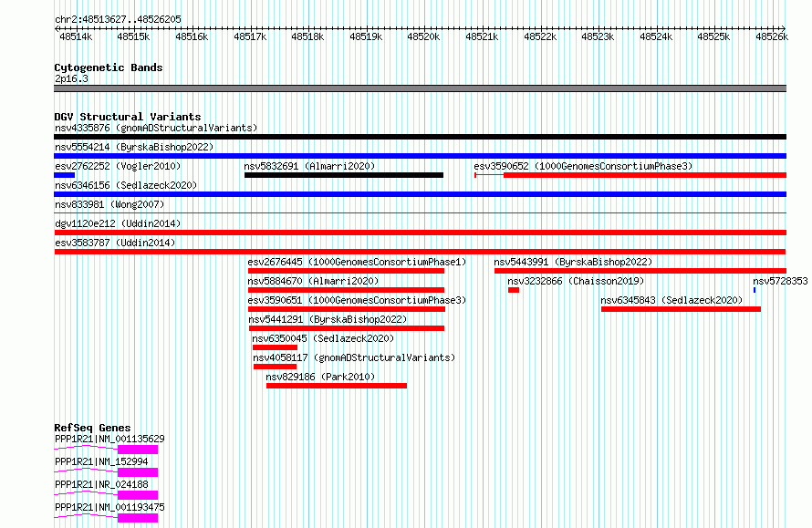This screenshot has width=812, height=528.
Task: Click the 48514k ruler position
Action: click(76, 36)
